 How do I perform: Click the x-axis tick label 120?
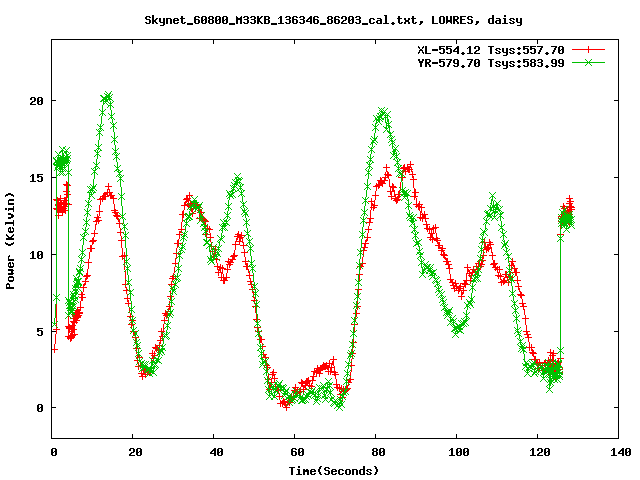coord(540,452)
